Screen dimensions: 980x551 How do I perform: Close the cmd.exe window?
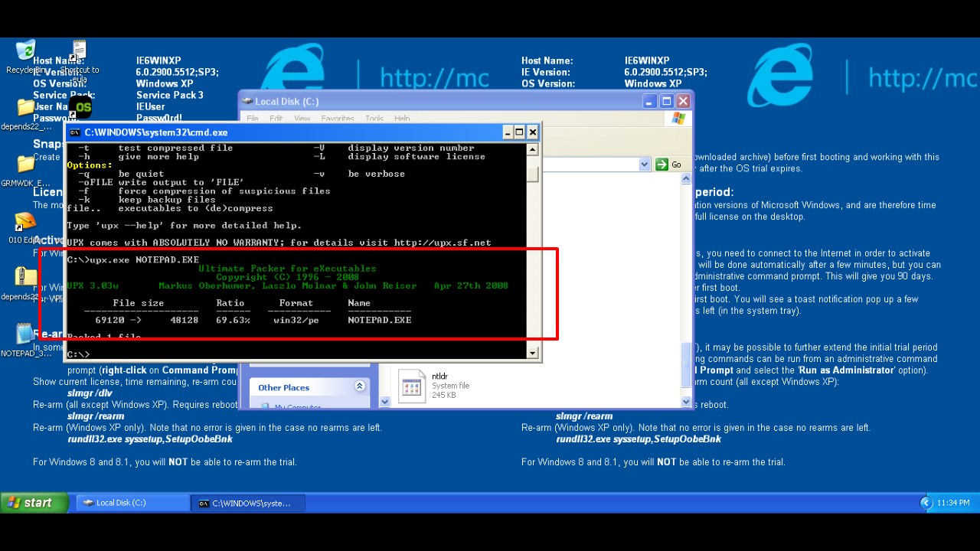532,132
